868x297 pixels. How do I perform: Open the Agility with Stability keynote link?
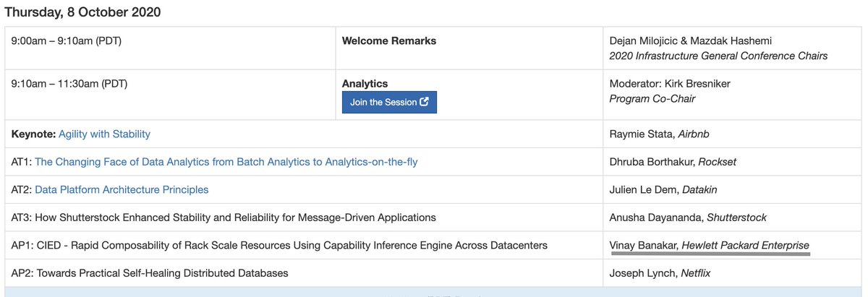point(104,134)
